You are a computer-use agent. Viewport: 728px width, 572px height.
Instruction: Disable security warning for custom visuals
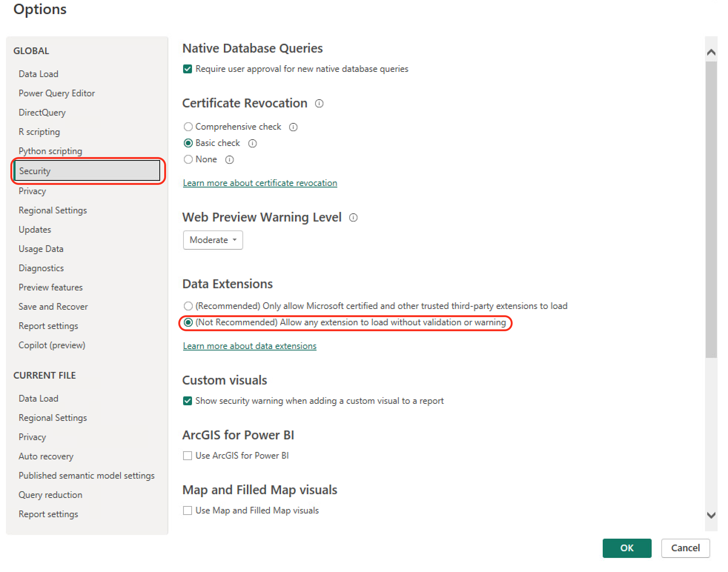tap(187, 400)
